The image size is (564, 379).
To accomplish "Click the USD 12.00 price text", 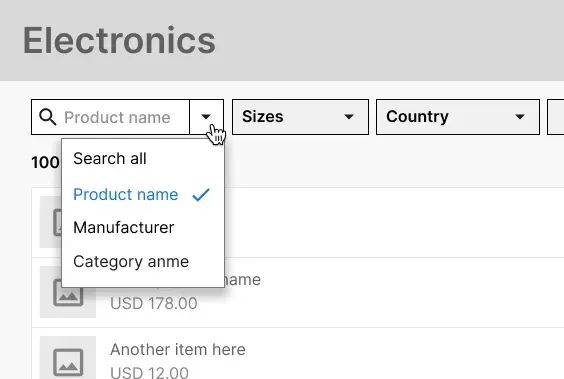I will pyautogui.click(x=149, y=373).
